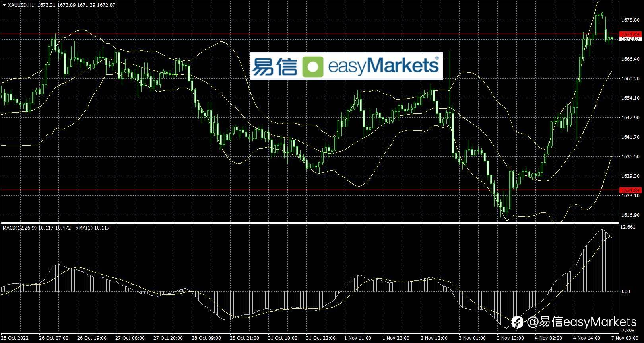Click the 27 Oct 20:00 time label

[x=168, y=338]
